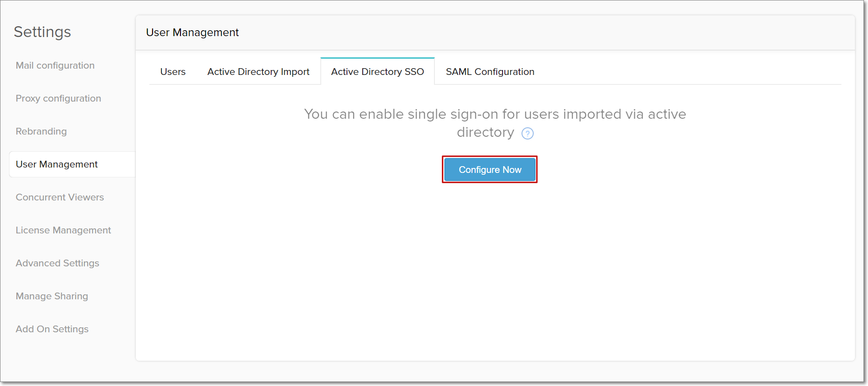The height and width of the screenshot is (386, 868).
Task: Click the single sign-on description text
Action: pyautogui.click(x=495, y=123)
